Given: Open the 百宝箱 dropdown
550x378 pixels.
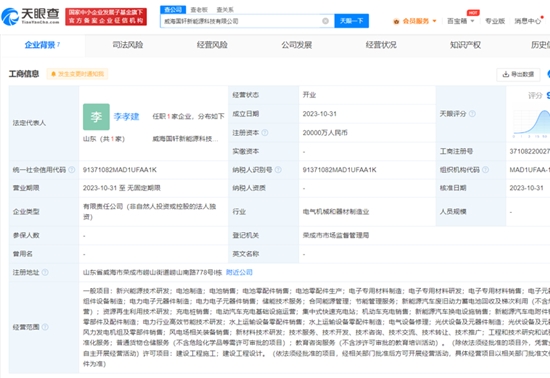Looking at the screenshot, I should [461, 21].
